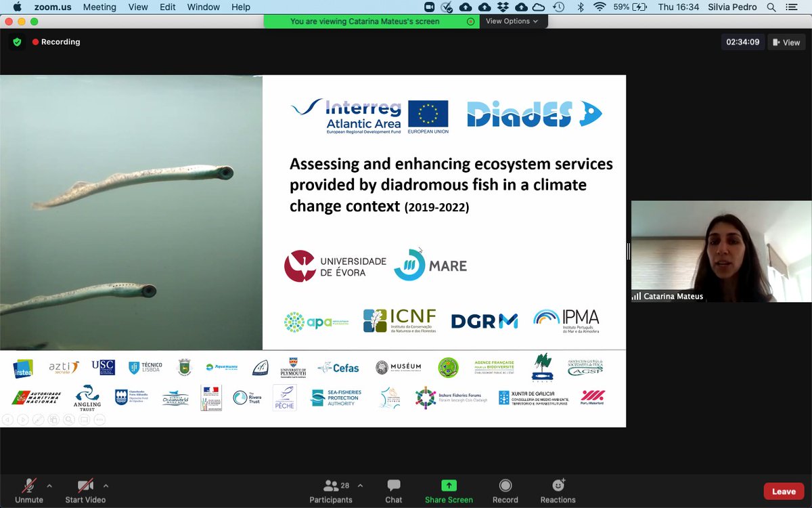Open the Meeting menu
Screen dimensions: 812x508
pos(99,7)
